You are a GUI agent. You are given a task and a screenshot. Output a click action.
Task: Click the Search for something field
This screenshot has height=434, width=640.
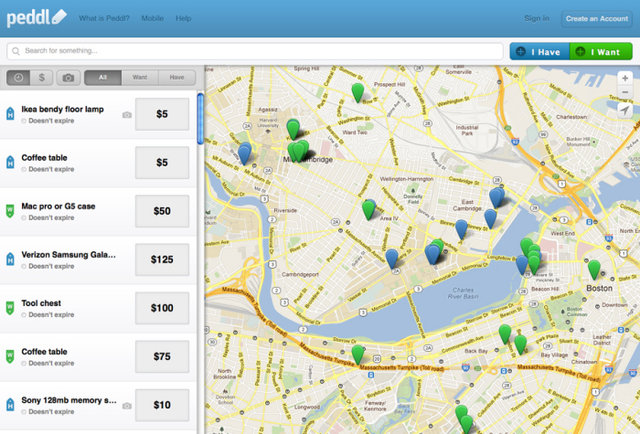click(255, 51)
